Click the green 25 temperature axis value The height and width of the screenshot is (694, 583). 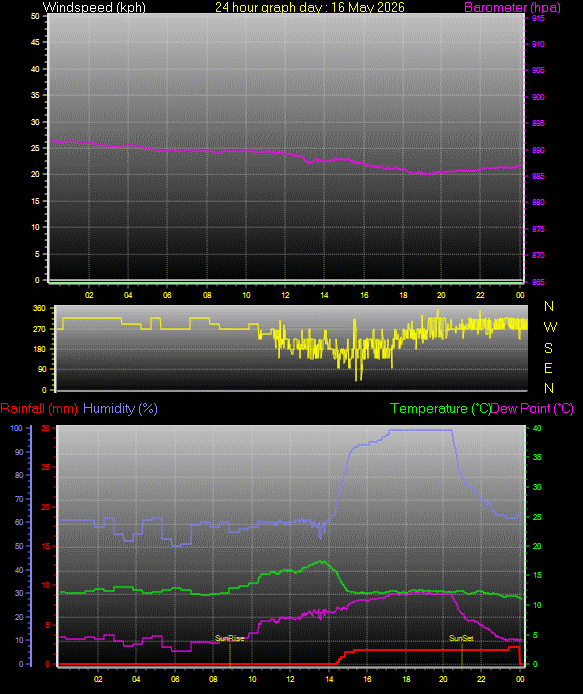pos(537,517)
